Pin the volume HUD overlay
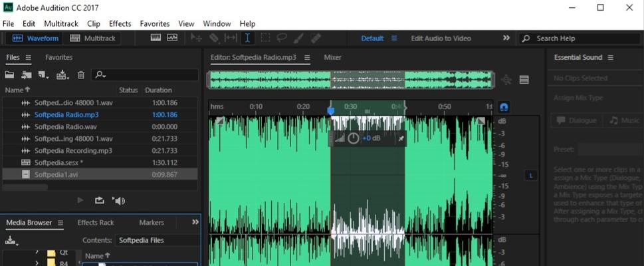 pyautogui.click(x=401, y=138)
